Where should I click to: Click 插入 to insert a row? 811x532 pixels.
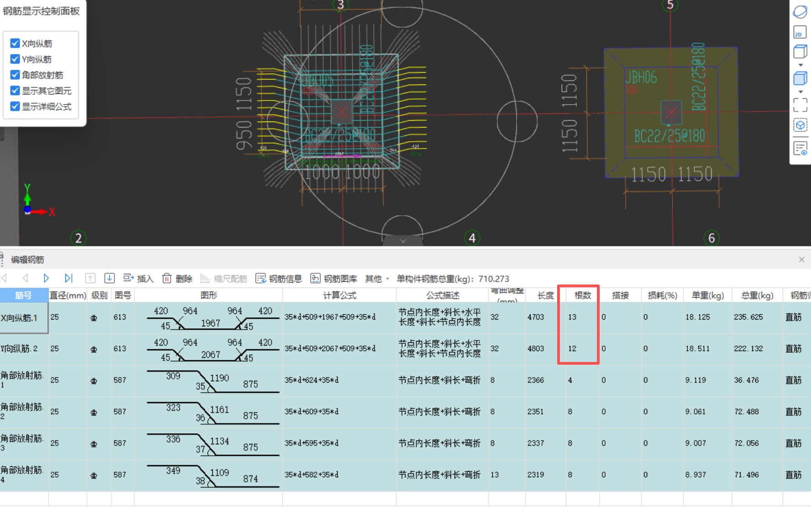tap(139, 278)
